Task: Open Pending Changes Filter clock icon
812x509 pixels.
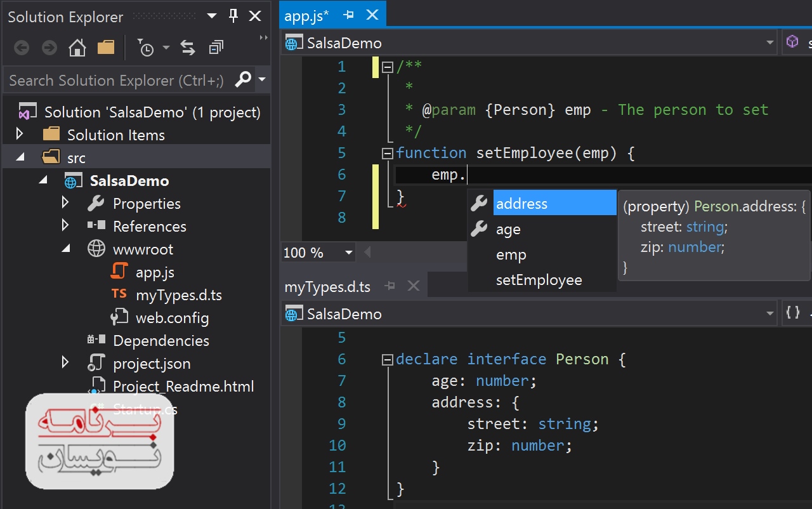Action: pos(147,48)
